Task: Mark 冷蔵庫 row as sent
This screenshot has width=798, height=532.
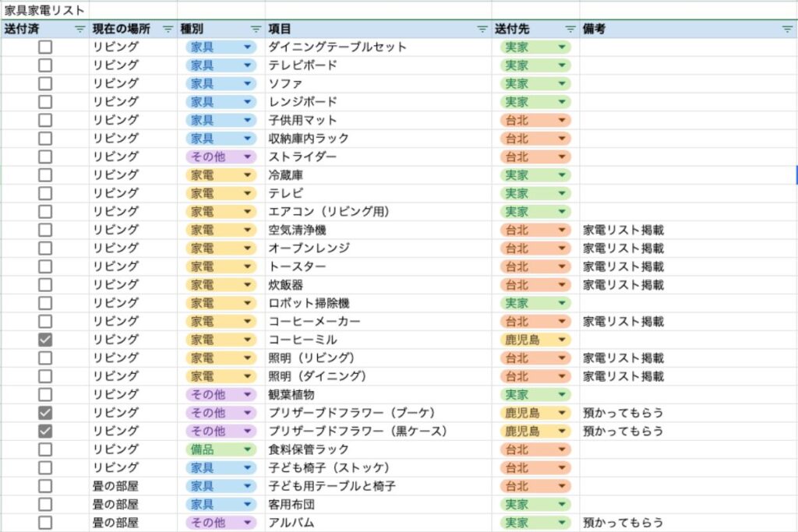Action: 45,175
